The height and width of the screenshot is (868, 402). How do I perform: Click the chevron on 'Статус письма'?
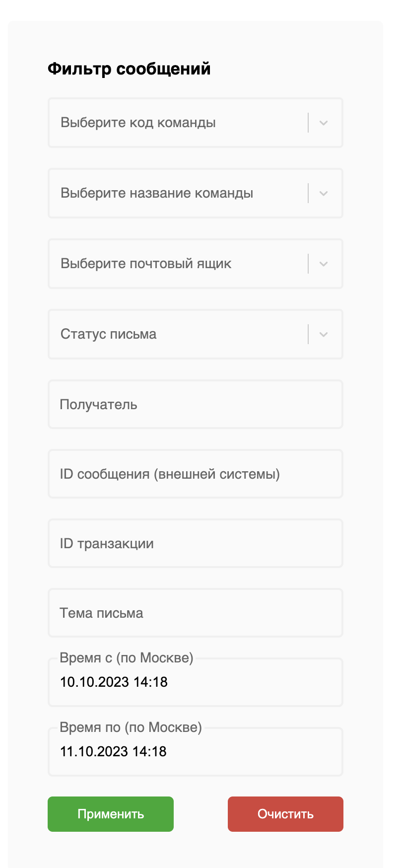pyautogui.click(x=323, y=334)
